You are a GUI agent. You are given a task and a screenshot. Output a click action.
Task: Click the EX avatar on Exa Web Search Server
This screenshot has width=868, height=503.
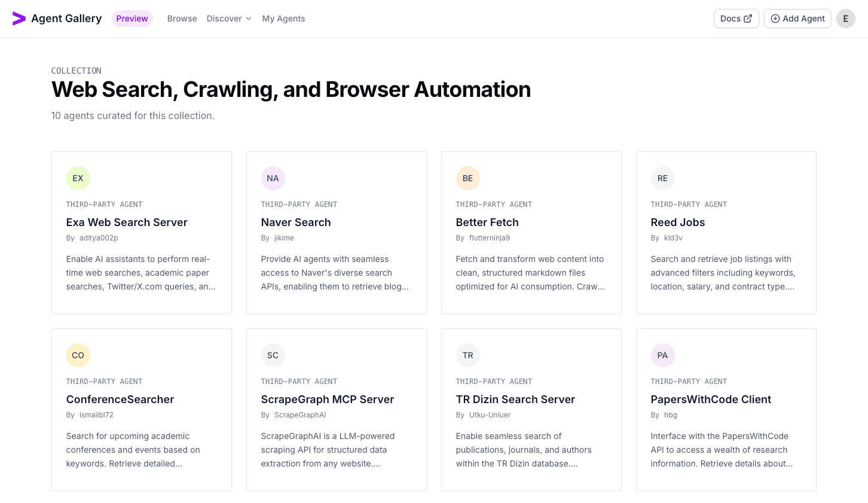[x=78, y=178]
